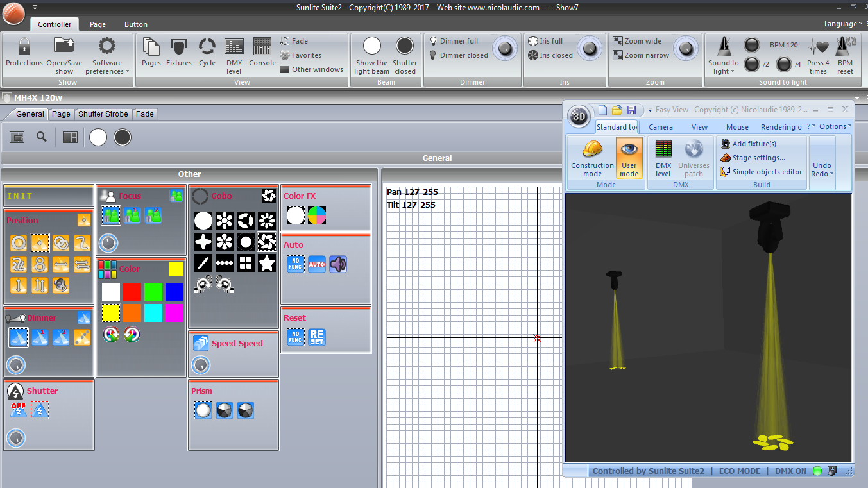Select the figure-8 position pattern
Viewport: 868px width, 488px height.
(40, 264)
